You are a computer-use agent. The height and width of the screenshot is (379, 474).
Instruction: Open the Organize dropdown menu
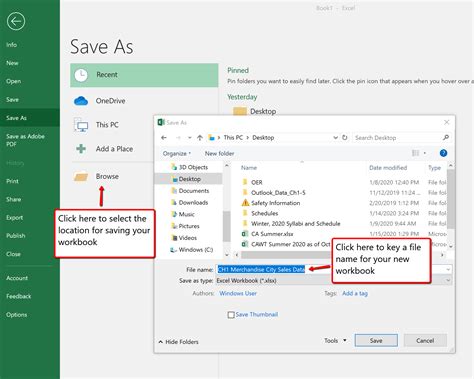pos(177,153)
